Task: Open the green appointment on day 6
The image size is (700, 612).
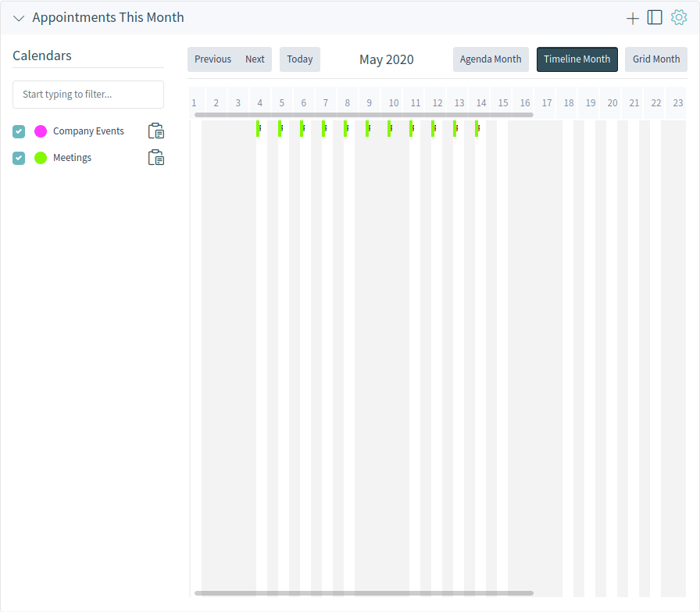Action: (x=302, y=129)
